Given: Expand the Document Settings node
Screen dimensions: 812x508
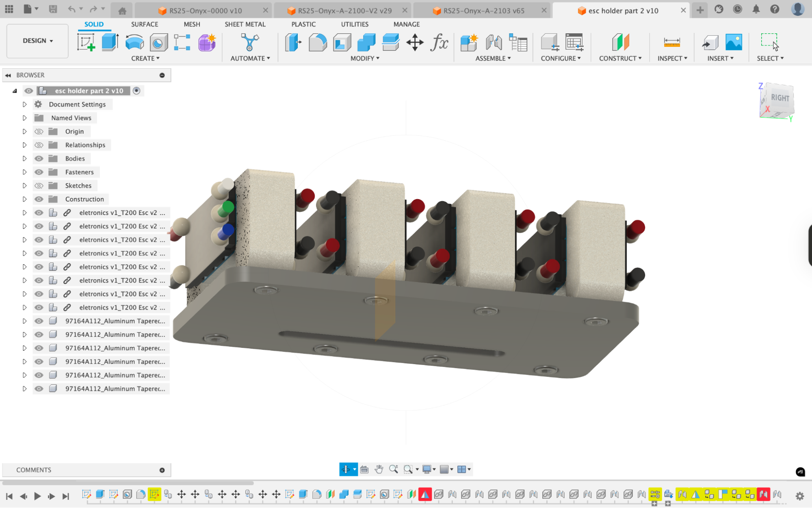Looking at the screenshot, I should coord(24,104).
